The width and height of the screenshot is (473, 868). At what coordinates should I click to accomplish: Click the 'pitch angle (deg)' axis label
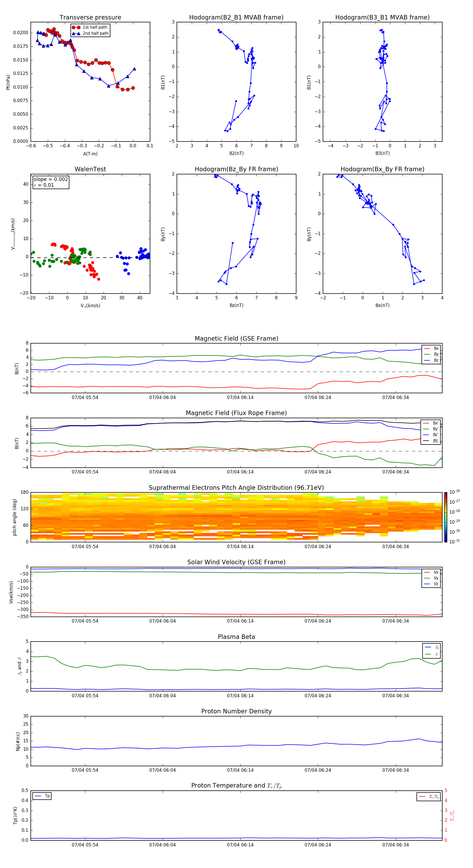pos(14,517)
